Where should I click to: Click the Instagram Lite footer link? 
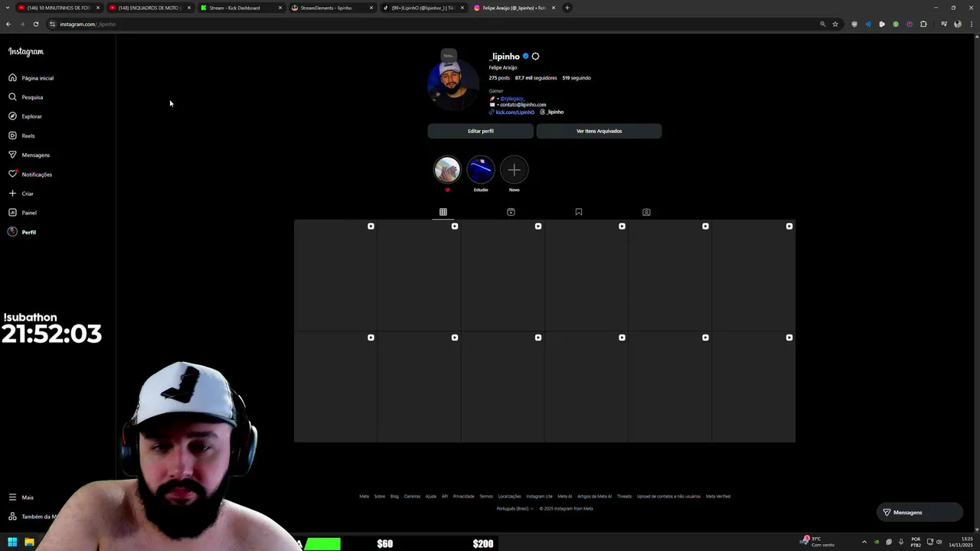[540, 497]
